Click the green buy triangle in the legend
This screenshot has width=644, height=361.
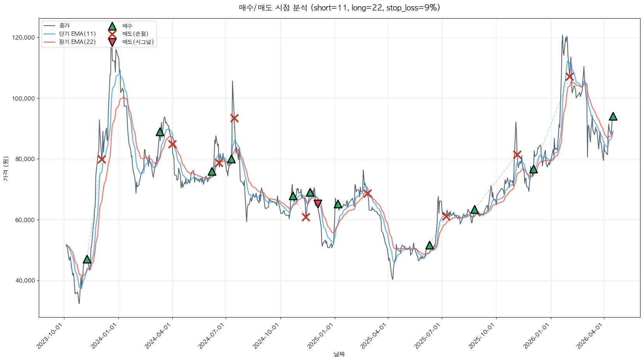click(x=112, y=26)
